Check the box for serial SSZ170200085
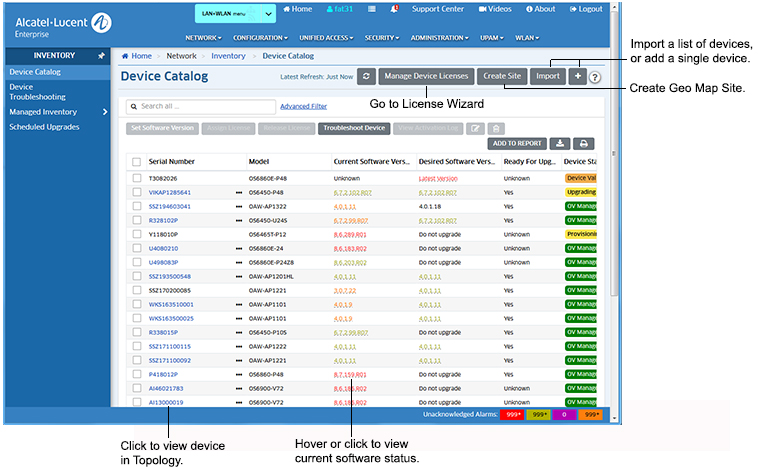This screenshot has height=469, width=758. tap(137, 291)
